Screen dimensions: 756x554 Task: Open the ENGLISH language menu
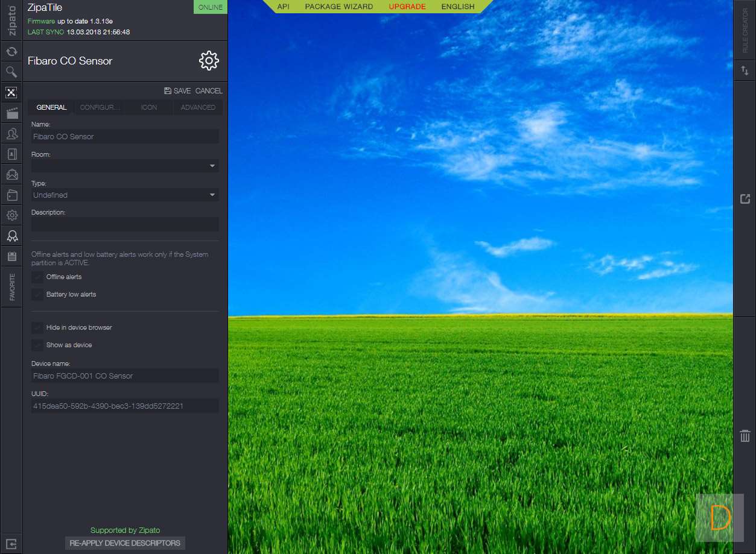[457, 7]
